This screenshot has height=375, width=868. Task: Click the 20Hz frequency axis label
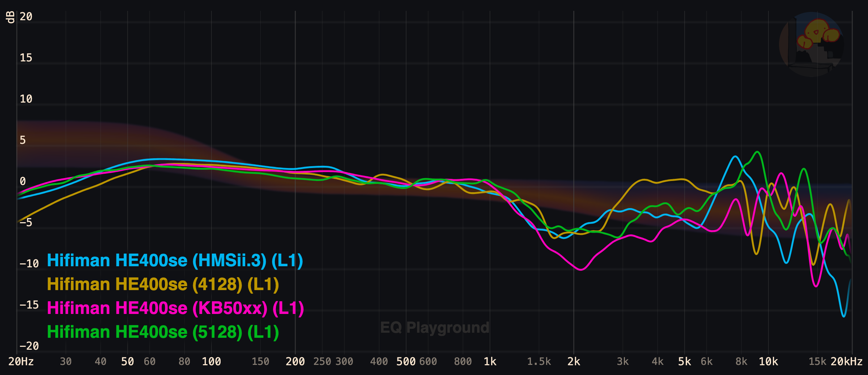coord(21,361)
